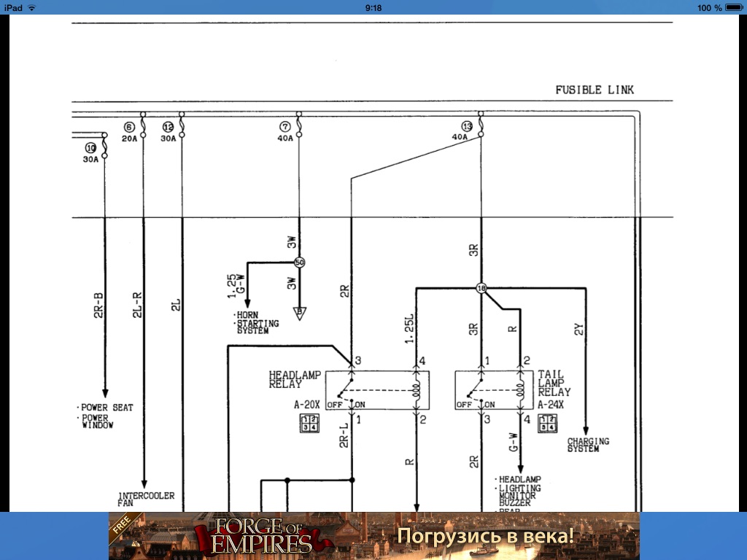This screenshot has width=747, height=560.
Task: Tap the 1.25L wire label
Action: pos(409,329)
